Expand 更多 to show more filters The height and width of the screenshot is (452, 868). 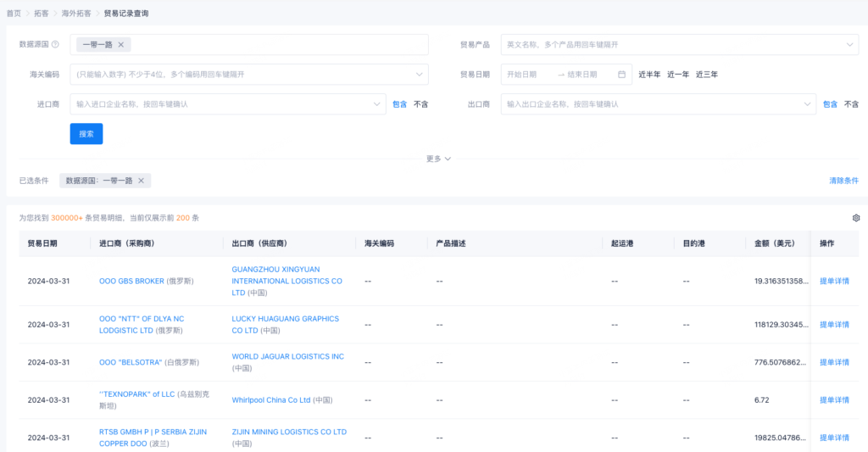pos(438,159)
